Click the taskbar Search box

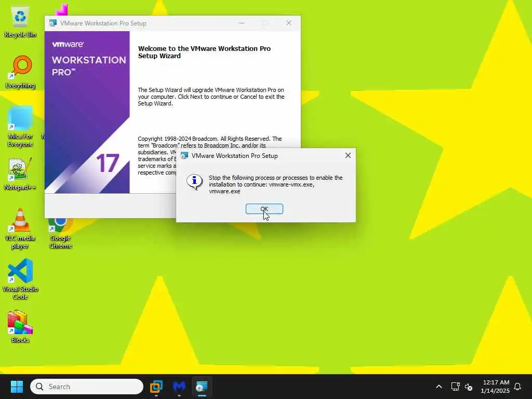(x=87, y=387)
